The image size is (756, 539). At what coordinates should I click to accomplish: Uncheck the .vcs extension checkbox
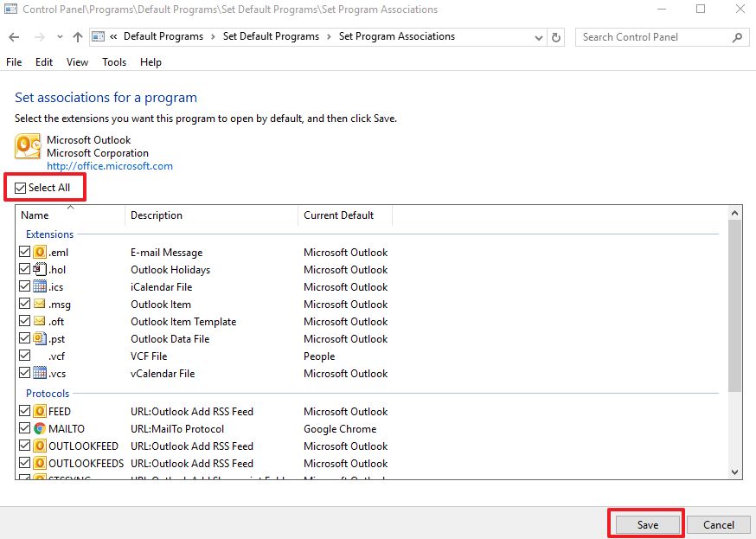point(24,373)
